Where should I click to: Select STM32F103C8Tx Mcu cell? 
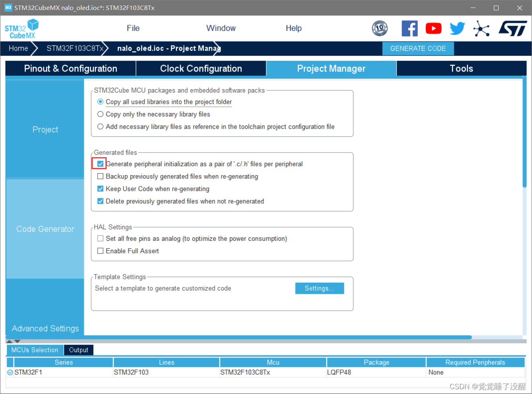click(x=273, y=373)
